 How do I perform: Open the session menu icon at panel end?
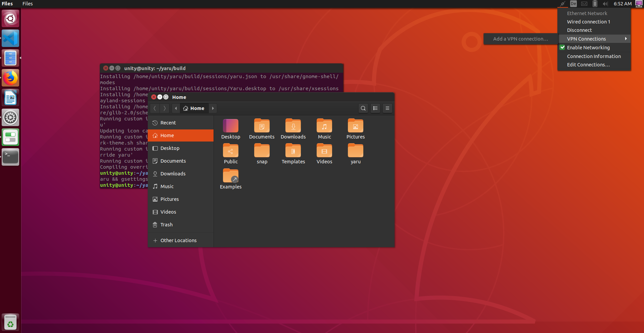click(x=639, y=4)
